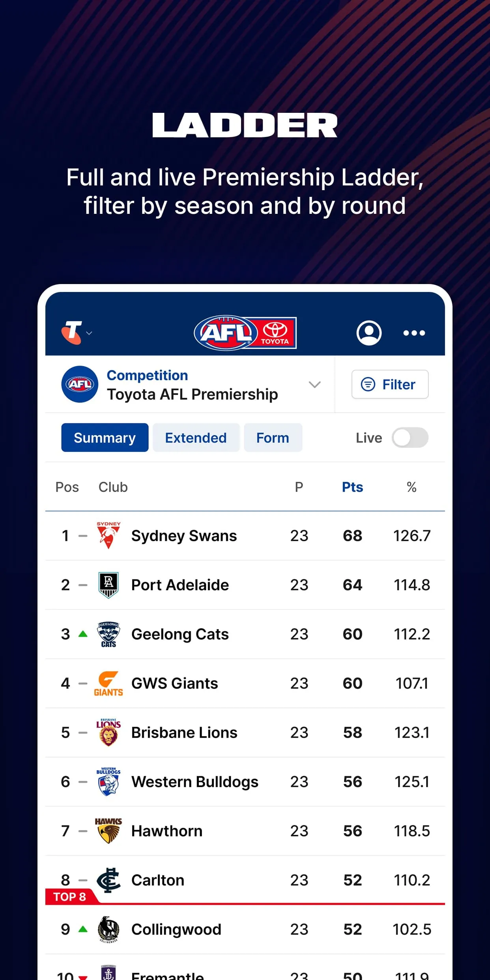Viewport: 490px width, 980px height.
Task: Click the Geelong Cats club logo
Action: click(x=108, y=634)
